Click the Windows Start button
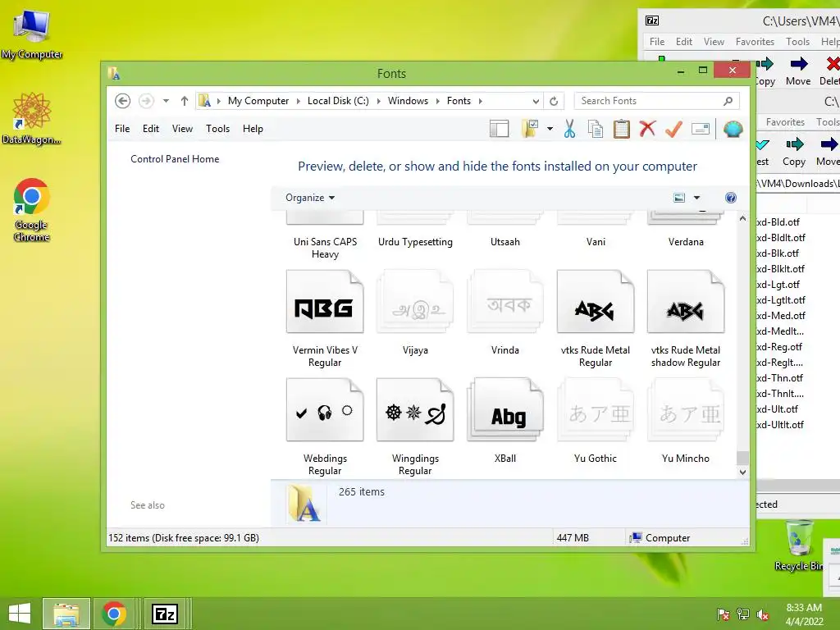 [20, 614]
